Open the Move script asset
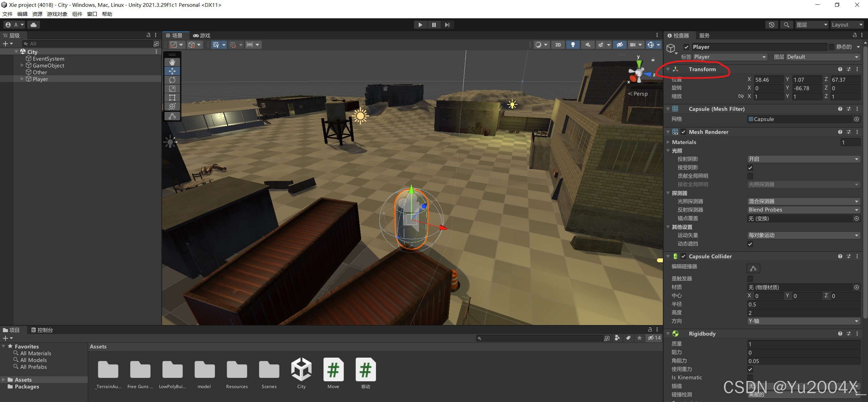The image size is (868, 402). tap(333, 370)
